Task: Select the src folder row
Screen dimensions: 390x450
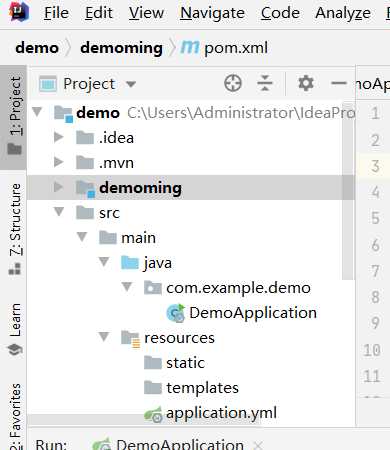Action: [x=191, y=213]
